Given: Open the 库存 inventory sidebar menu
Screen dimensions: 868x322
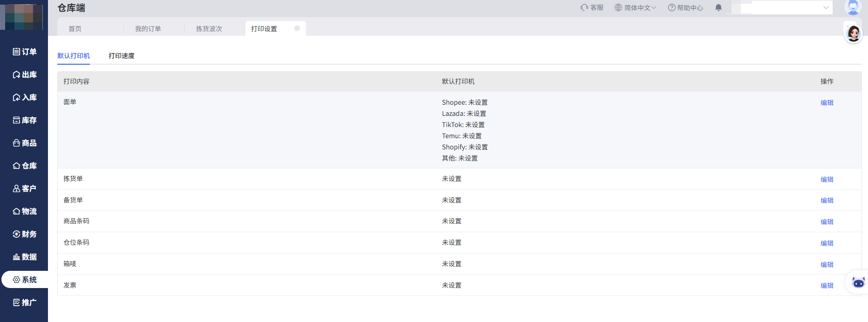Looking at the screenshot, I should pos(24,120).
